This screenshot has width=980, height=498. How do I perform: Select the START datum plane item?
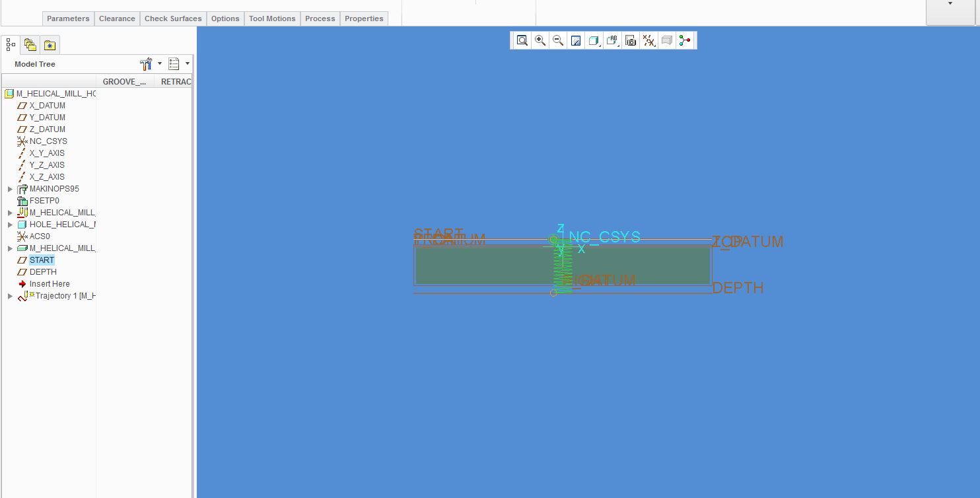coord(42,260)
